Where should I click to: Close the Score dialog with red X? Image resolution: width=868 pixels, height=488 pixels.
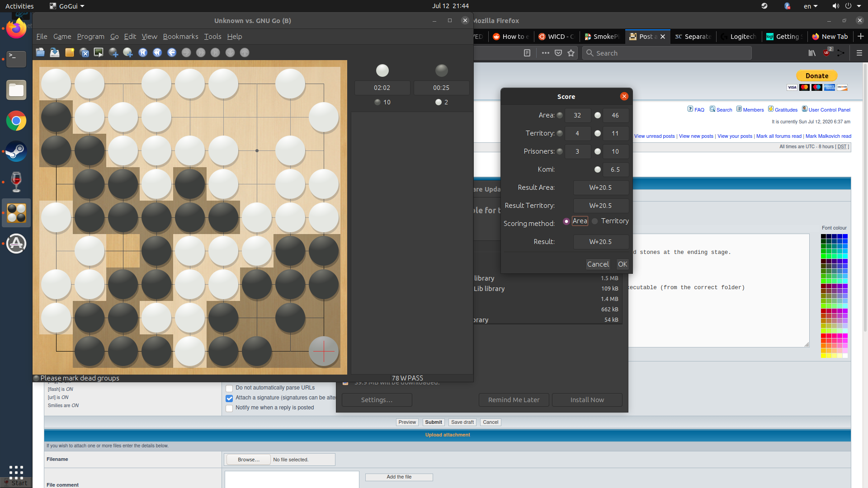click(x=624, y=96)
